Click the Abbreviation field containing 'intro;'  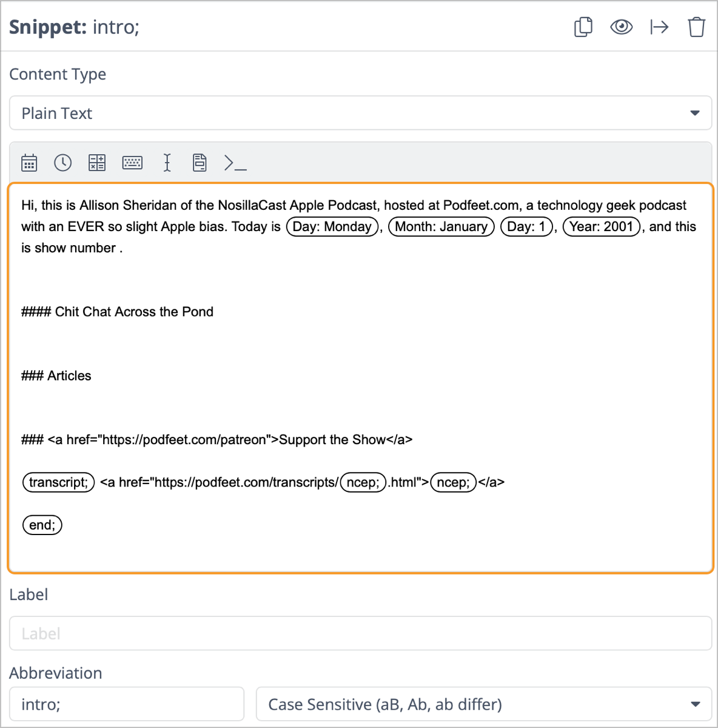click(127, 704)
